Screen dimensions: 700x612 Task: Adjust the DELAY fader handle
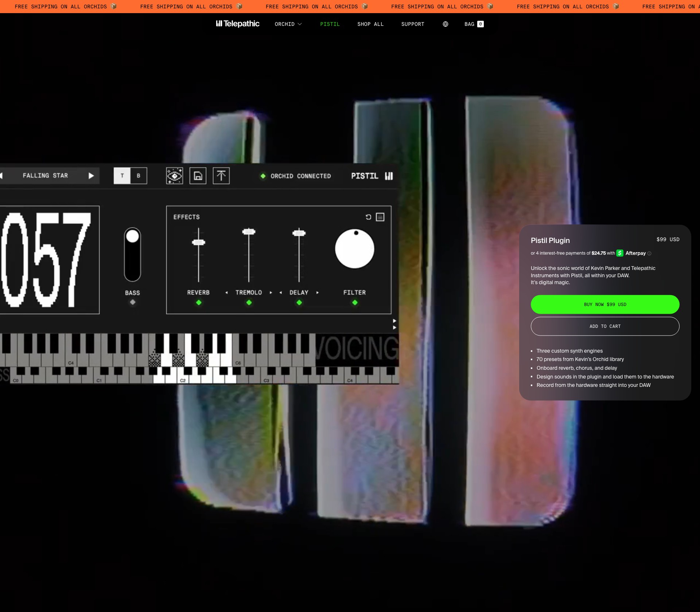pyautogui.click(x=299, y=233)
